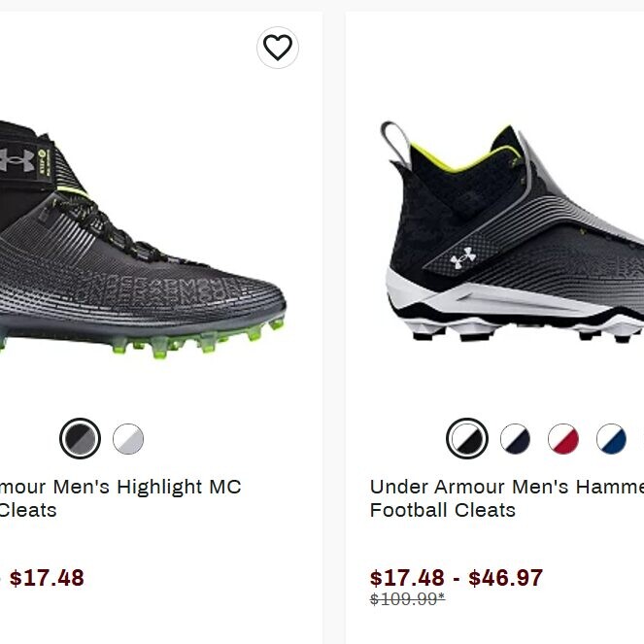Click the crossed-out $109.99 original price
644x644 pixels.
point(407,599)
